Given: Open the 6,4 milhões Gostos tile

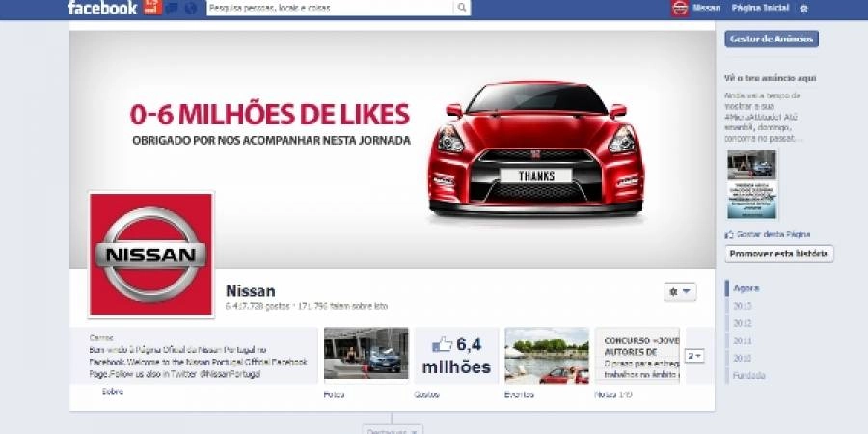Looking at the screenshot, I should coord(456,355).
